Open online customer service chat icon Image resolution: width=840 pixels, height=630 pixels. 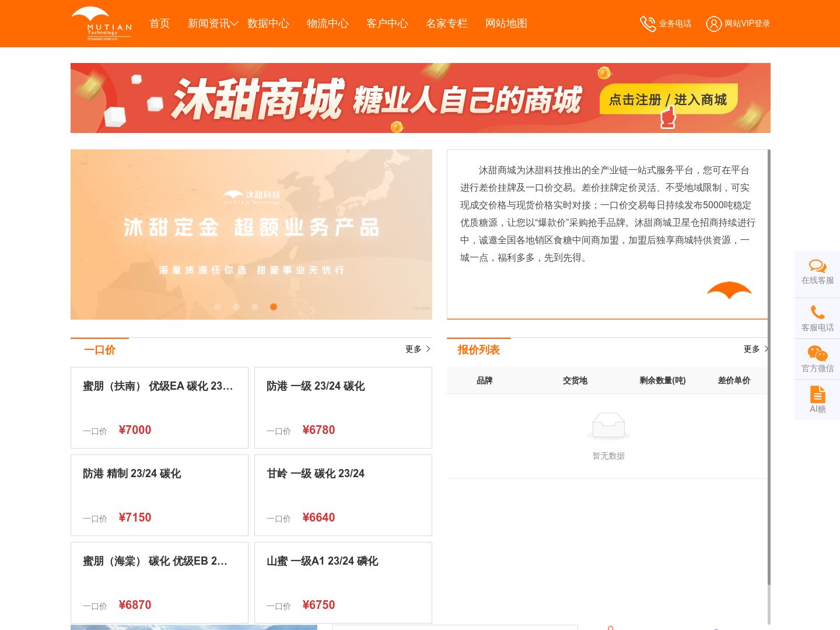(817, 266)
